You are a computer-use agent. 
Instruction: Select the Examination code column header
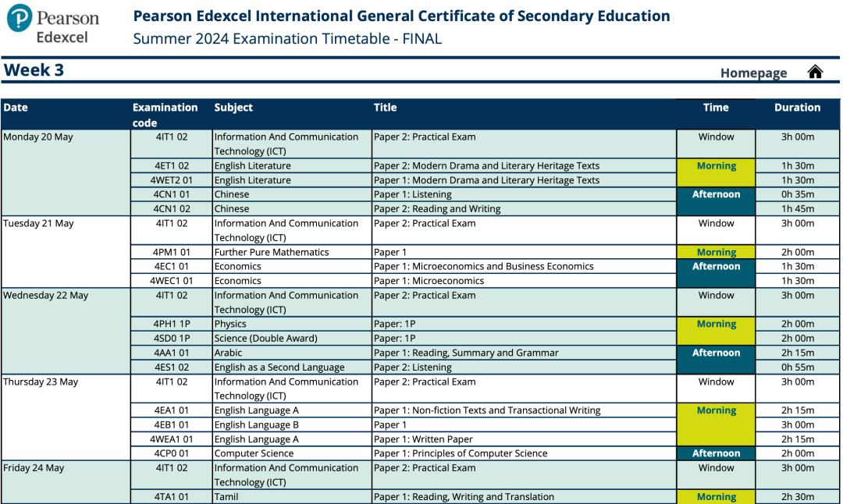tap(165, 115)
